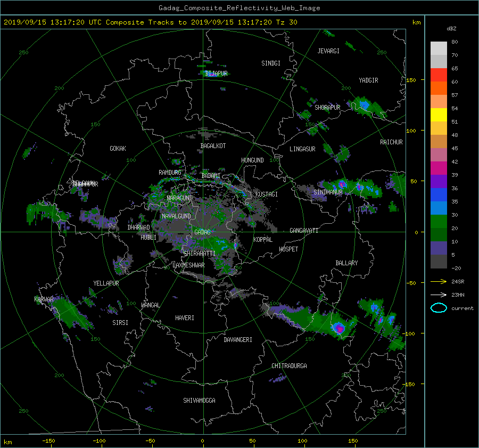The image size is (479, 448).
Task: Click the YADGIR label on the map
Action: pos(368,80)
